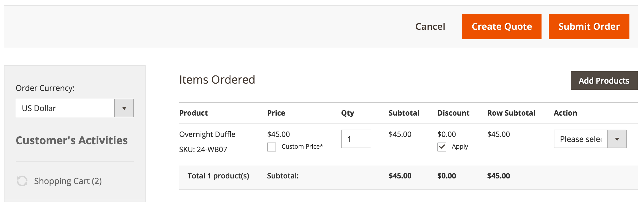Open the Action dropdown for Overnight Duffle

pos(590,139)
